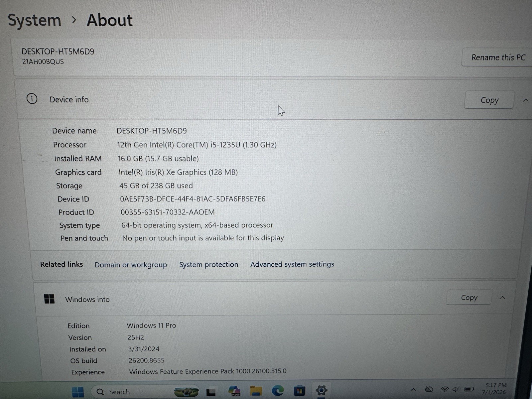Viewport: 532px width, 399px height.
Task: Click the System type value text
Action: pos(197,225)
